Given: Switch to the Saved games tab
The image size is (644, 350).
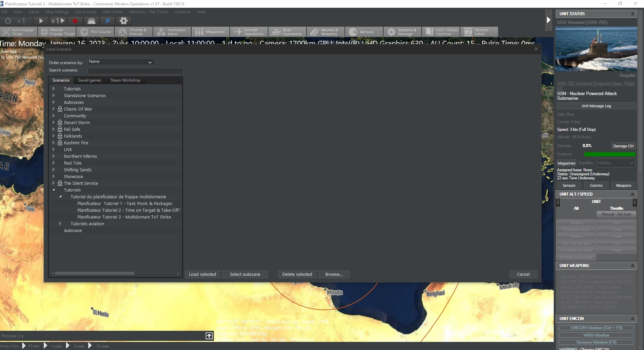Looking at the screenshot, I should (90, 80).
